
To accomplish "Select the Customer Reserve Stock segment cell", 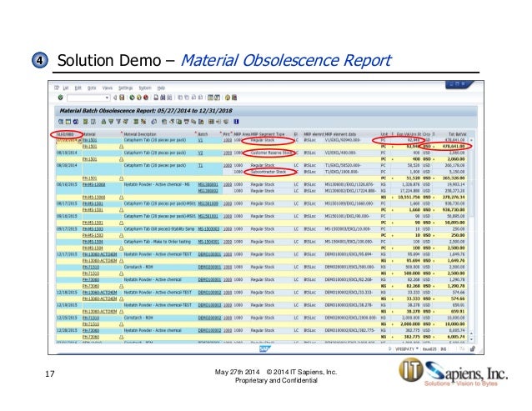I will (271, 153).
